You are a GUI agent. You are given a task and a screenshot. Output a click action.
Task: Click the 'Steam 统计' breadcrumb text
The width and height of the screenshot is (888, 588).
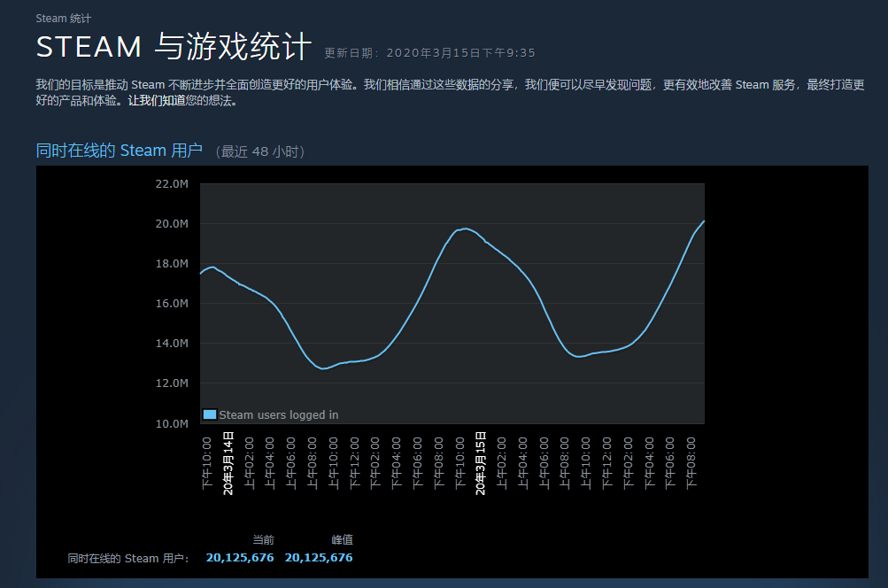64,18
